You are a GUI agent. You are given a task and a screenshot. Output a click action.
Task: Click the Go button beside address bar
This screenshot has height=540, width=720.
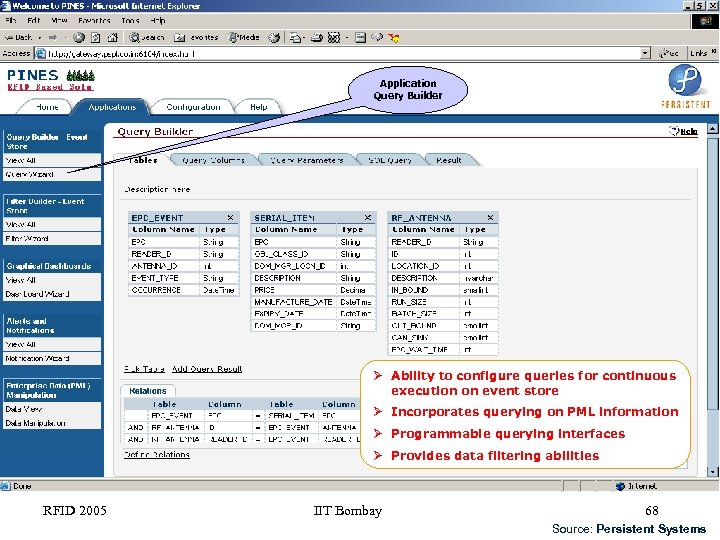[x=669, y=54]
